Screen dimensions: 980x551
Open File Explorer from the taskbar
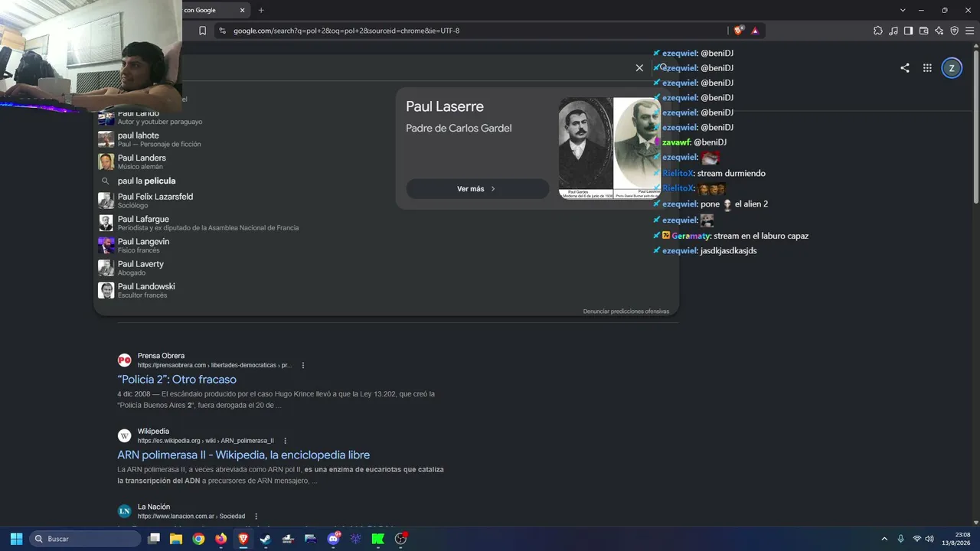tap(176, 539)
